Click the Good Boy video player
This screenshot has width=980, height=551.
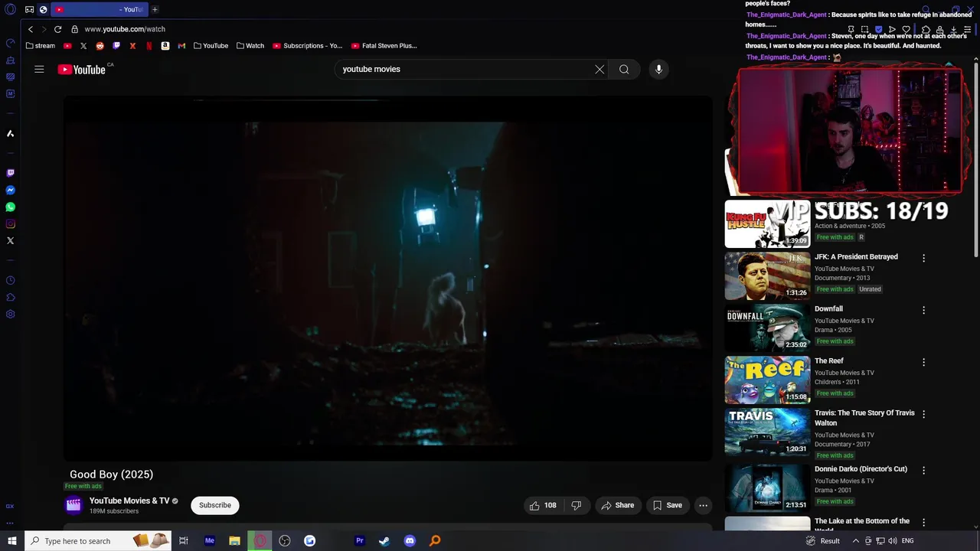click(387, 279)
